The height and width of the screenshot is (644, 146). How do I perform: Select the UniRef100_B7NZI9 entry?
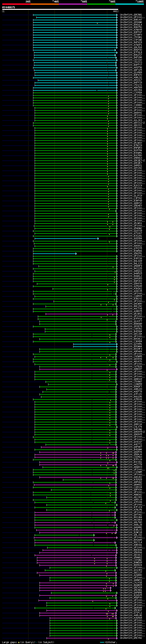[x=131, y=146]
